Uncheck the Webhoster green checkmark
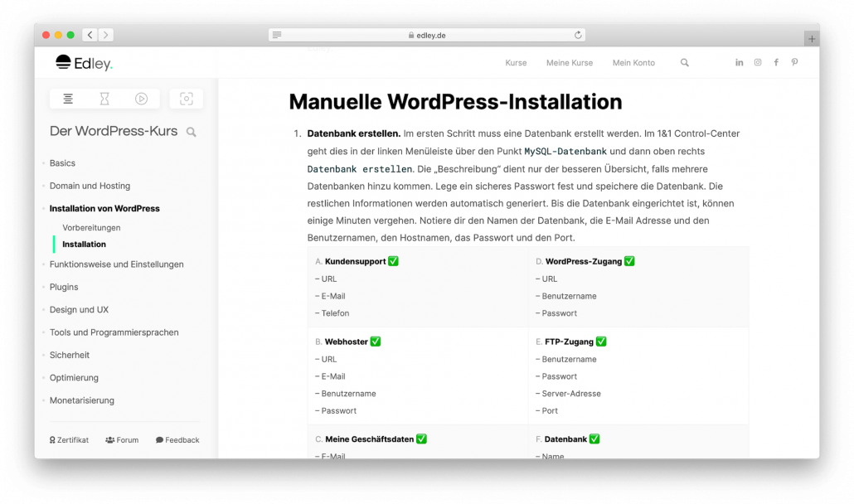This screenshot has width=854, height=504. tap(376, 341)
